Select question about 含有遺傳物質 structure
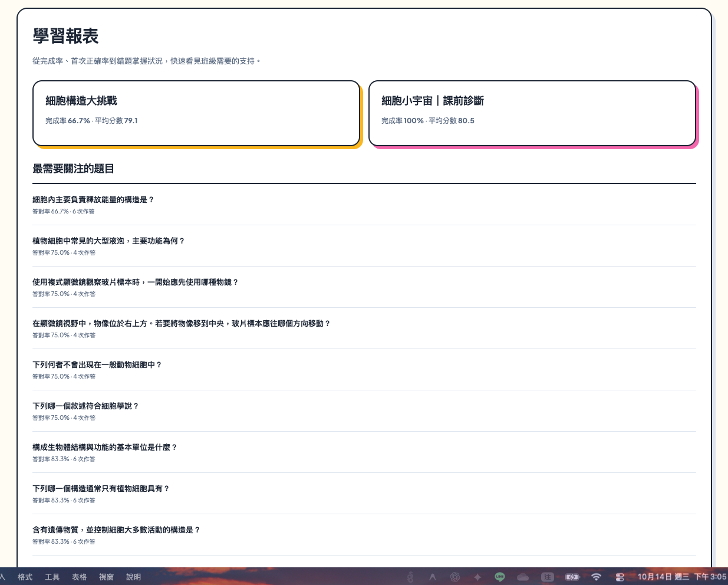The height and width of the screenshot is (585, 728). [x=364, y=535]
